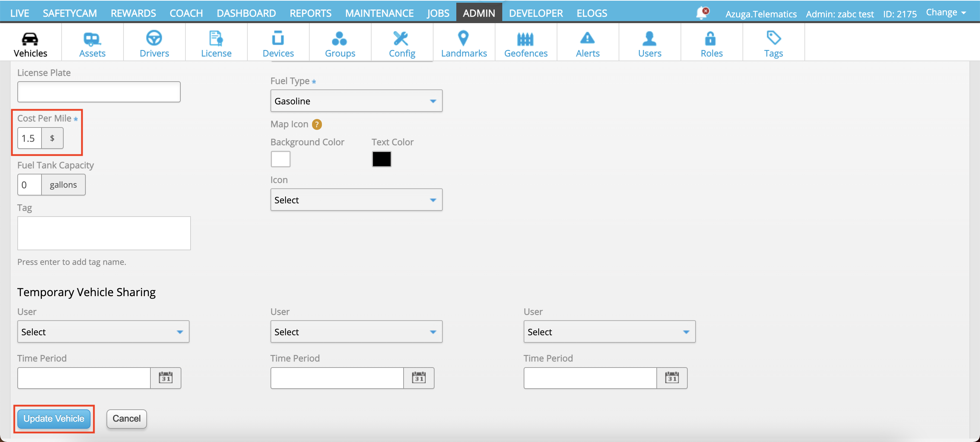Image resolution: width=980 pixels, height=442 pixels.
Task: Open the MAINTENANCE menu tab
Action: point(379,13)
